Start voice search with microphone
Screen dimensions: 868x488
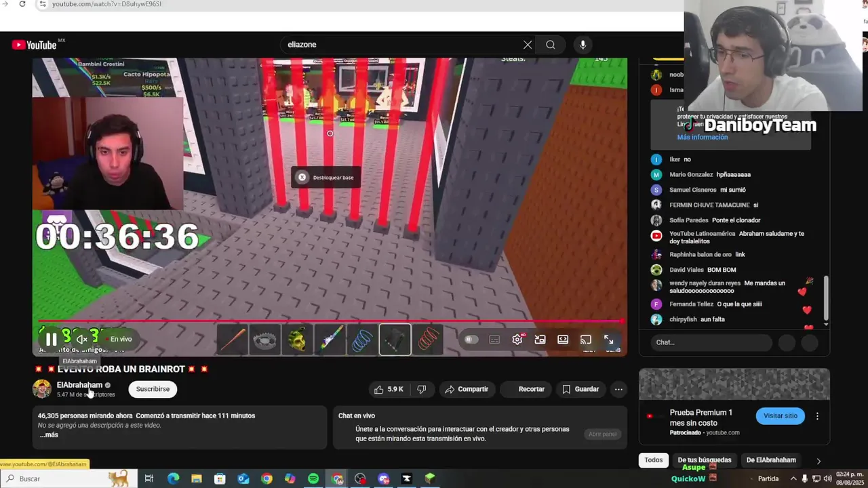click(x=583, y=45)
